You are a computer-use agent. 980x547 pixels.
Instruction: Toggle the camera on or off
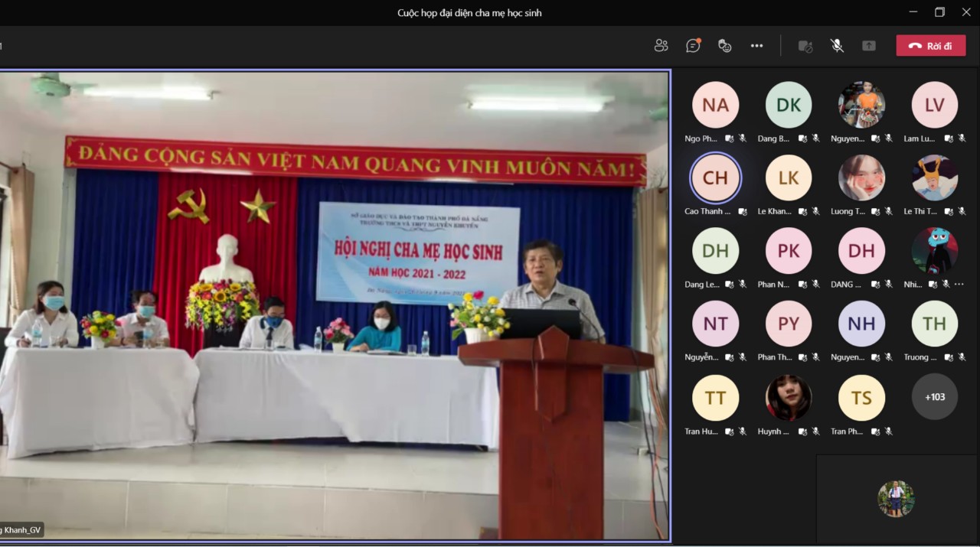[805, 46]
